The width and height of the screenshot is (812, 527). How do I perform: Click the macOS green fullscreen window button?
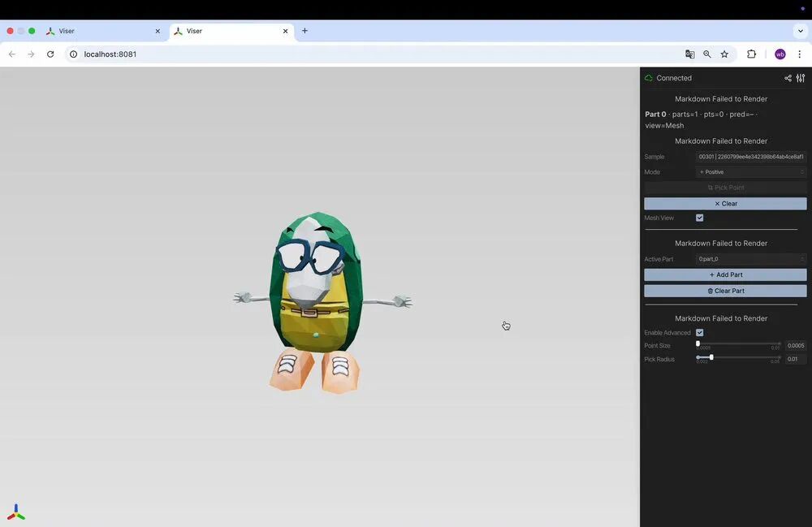pyautogui.click(x=32, y=31)
